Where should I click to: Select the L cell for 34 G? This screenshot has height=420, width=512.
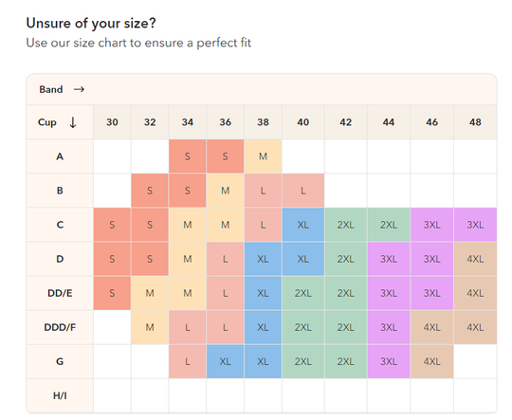pos(188,361)
